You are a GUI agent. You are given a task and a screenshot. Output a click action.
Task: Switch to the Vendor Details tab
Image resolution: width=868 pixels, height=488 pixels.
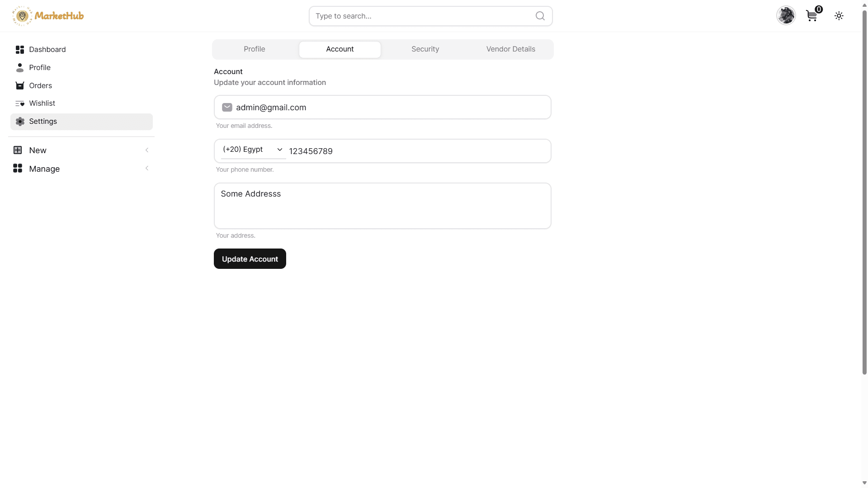(510, 49)
